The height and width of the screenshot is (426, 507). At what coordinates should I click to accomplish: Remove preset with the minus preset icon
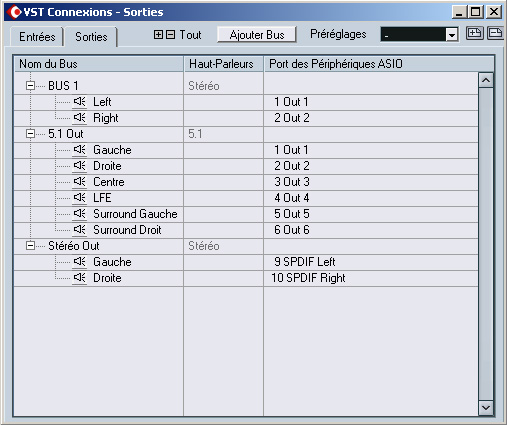(495, 34)
